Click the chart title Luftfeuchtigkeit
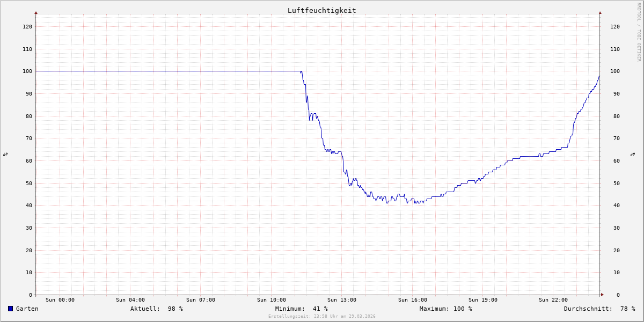 (x=321, y=10)
